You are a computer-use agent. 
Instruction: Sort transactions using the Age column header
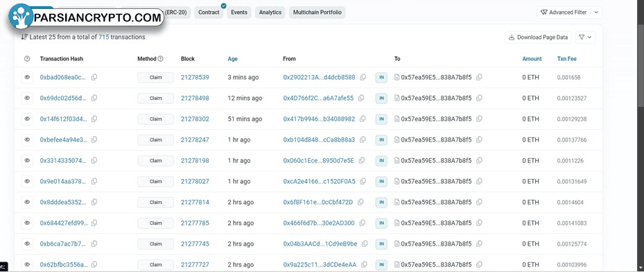[x=232, y=59]
